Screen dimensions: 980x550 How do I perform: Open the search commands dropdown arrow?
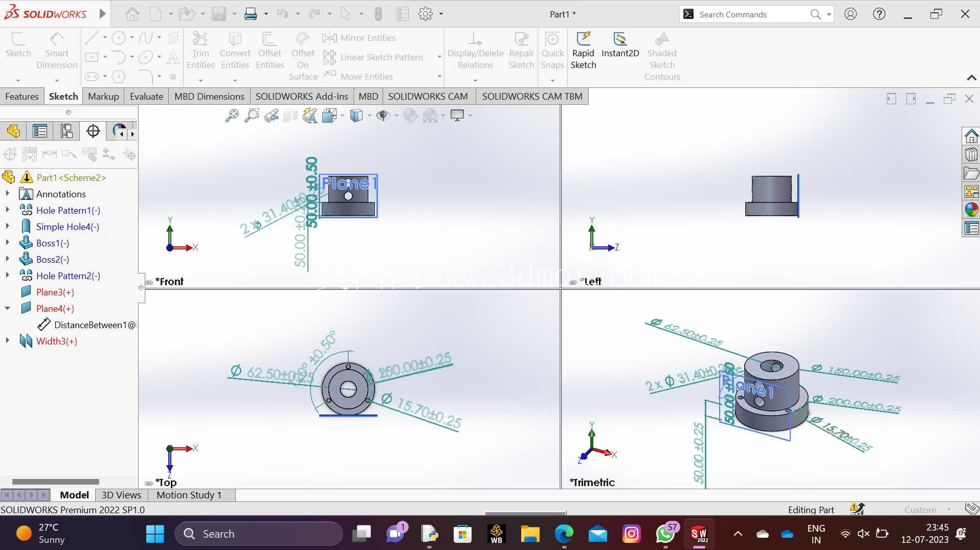tap(829, 14)
